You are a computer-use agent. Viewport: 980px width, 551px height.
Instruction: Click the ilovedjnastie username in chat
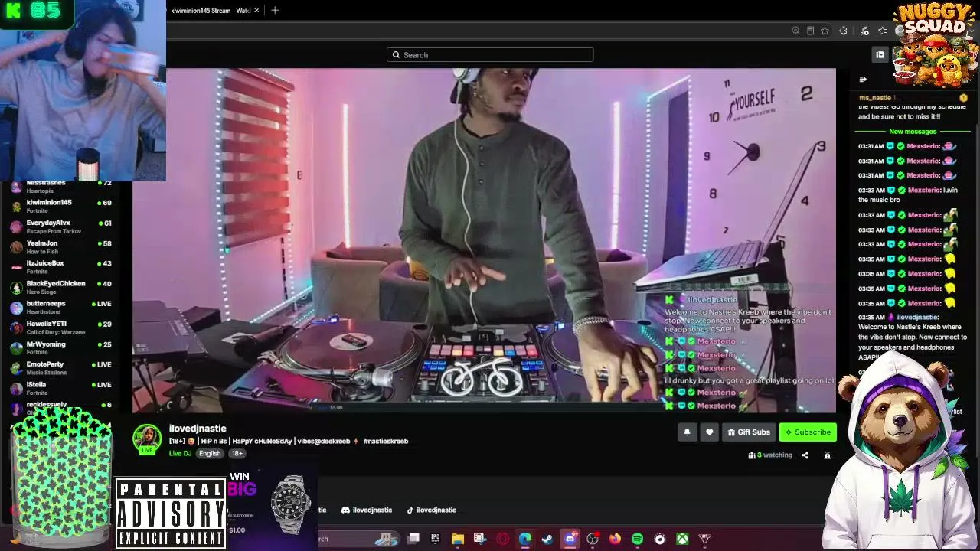[x=917, y=317]
